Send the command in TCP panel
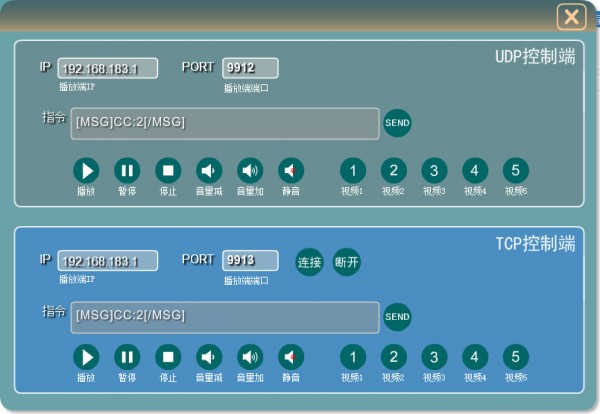The width and height of the screenshot is (600, 414). coord(397,317)
